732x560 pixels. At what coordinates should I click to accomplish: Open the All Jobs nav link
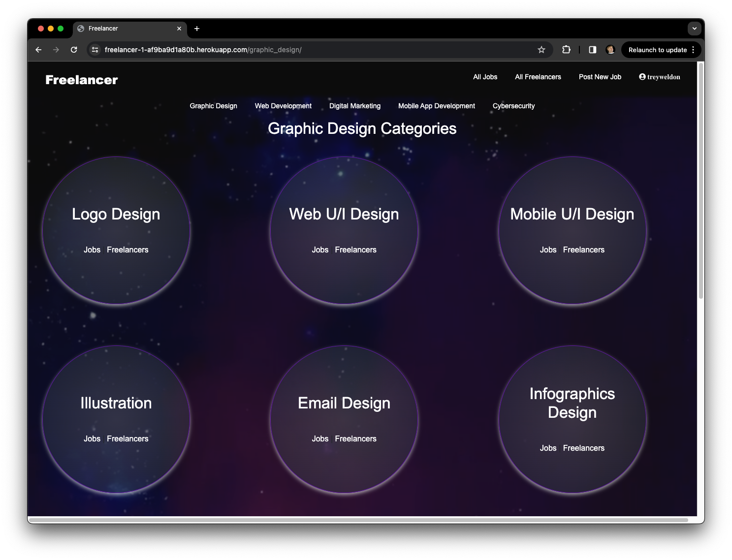485,77
